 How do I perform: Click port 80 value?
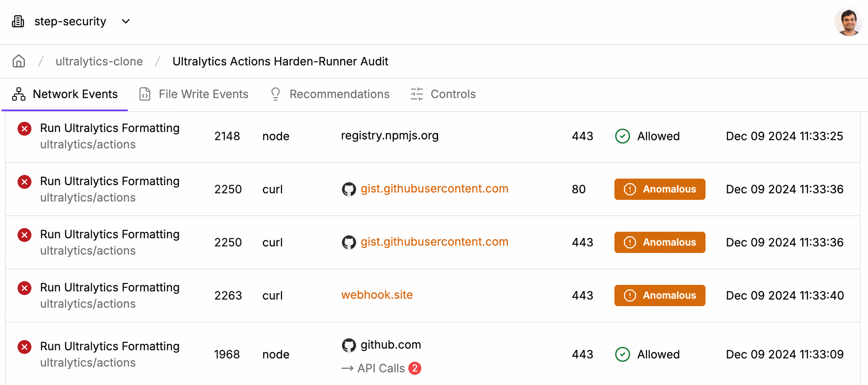(579, 189)
